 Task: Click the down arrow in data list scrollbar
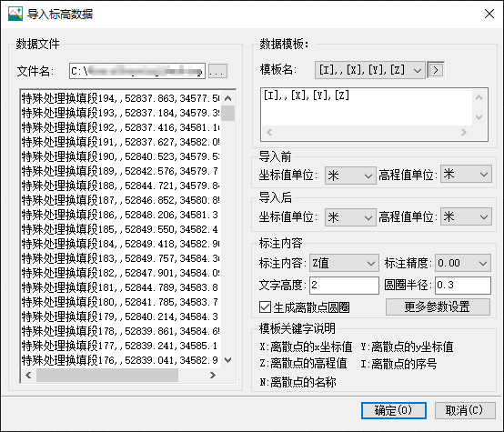pyautogui.click(x=228, y=360)
